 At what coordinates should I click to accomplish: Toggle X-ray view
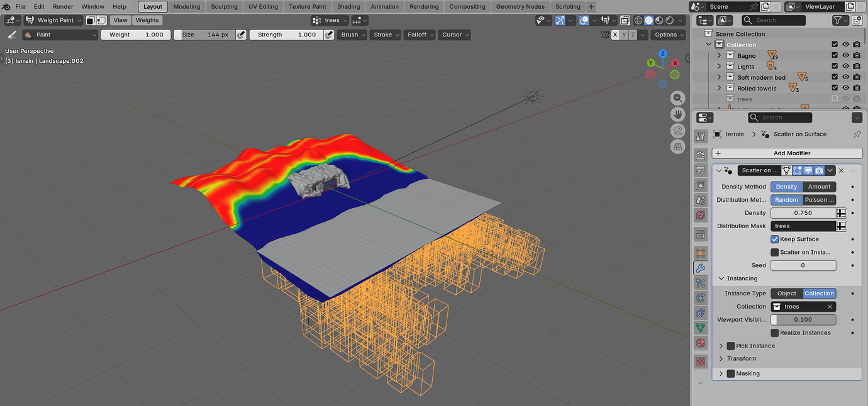pos(625,21)
